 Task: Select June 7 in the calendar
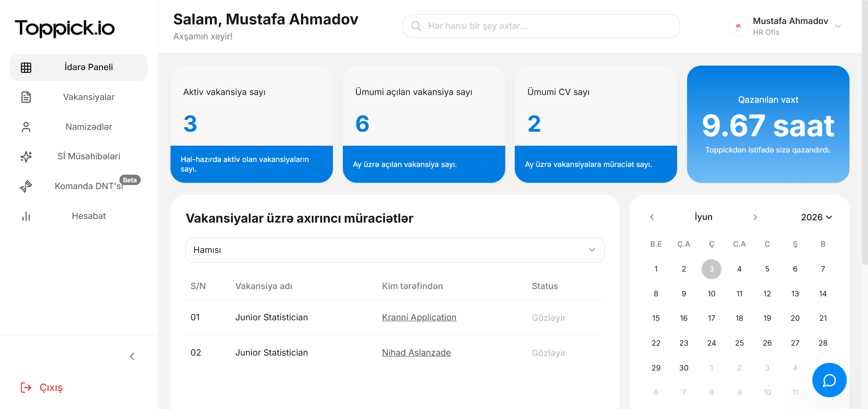coord(823,269)
